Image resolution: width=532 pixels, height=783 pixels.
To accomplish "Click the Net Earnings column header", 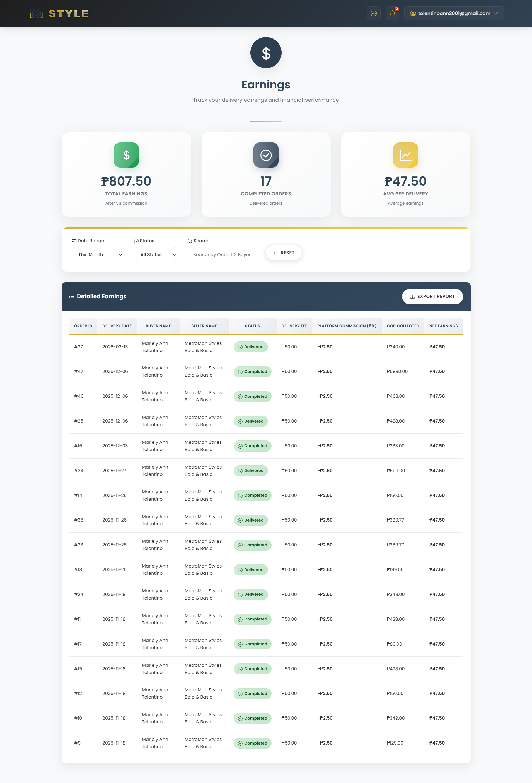I will (x=443, y=326).
